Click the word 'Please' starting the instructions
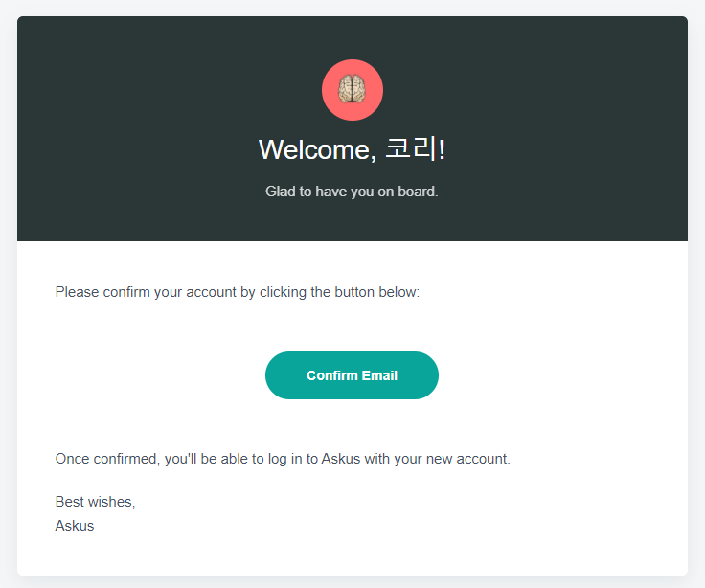Screen dimensions: 705x588 [77, 292]
